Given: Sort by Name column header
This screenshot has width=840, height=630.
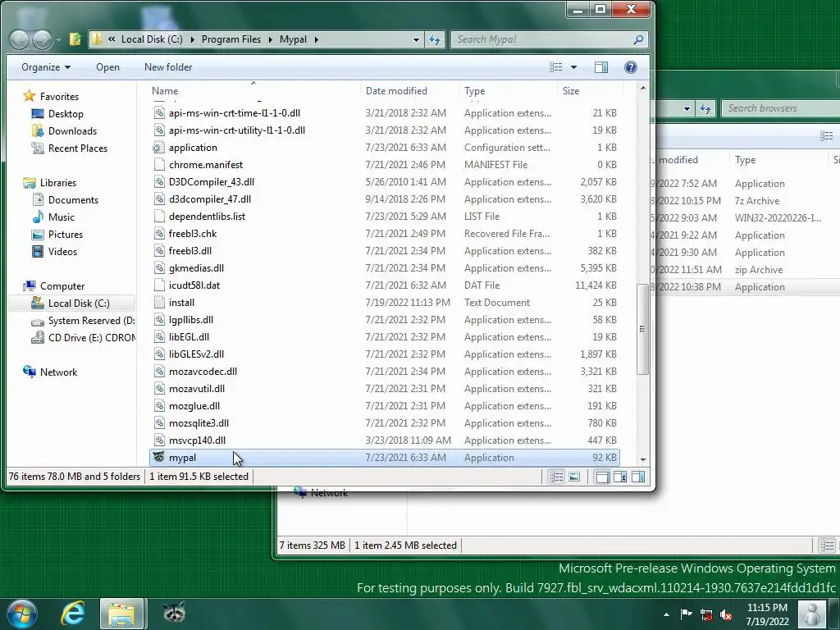Looking at the screenshot, I should pyautogui.click(x=164, y=90).
